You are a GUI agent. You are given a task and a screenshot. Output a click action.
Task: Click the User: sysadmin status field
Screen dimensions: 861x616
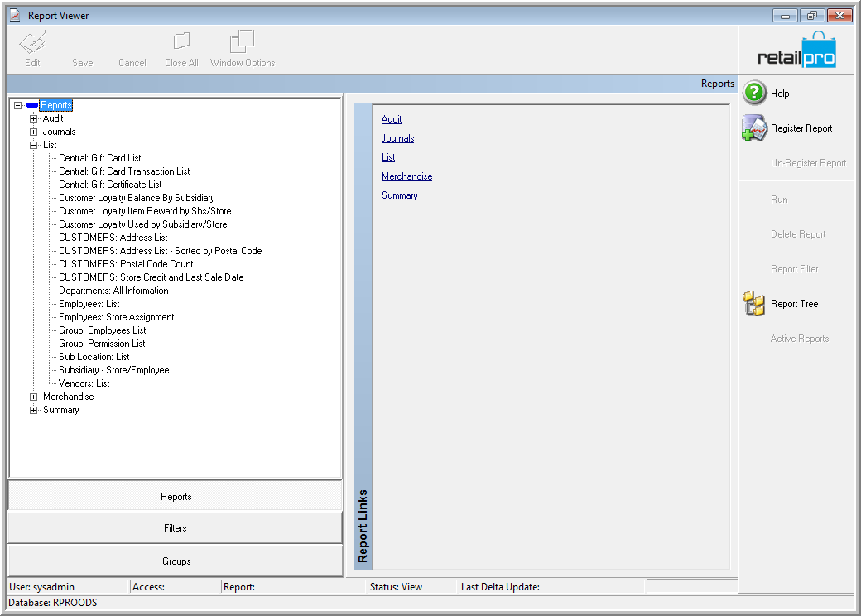pos(68,587)
